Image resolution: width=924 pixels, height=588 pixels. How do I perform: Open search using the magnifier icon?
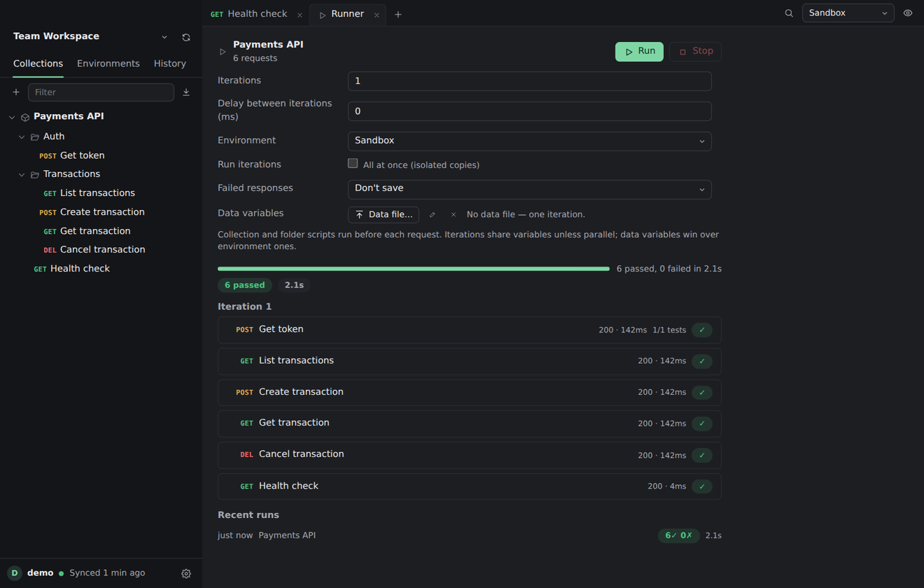(789, 13)
